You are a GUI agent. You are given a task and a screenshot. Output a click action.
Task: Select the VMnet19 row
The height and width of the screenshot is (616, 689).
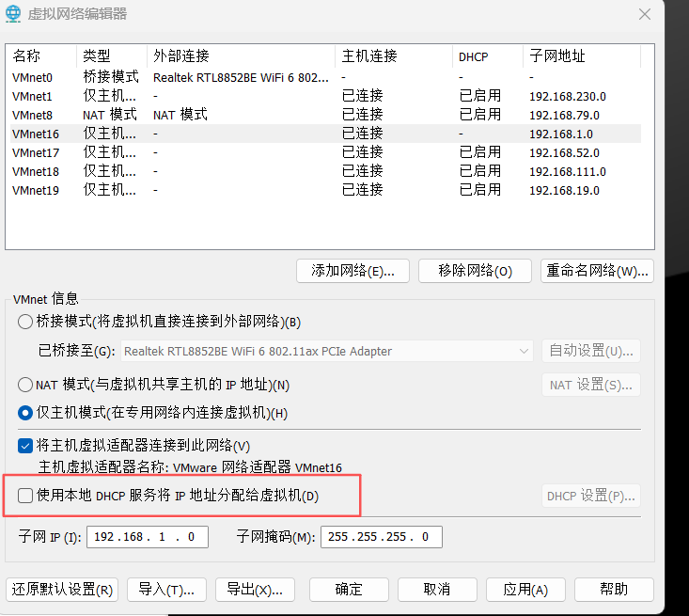pyautogui.click(x=325, y=190)
